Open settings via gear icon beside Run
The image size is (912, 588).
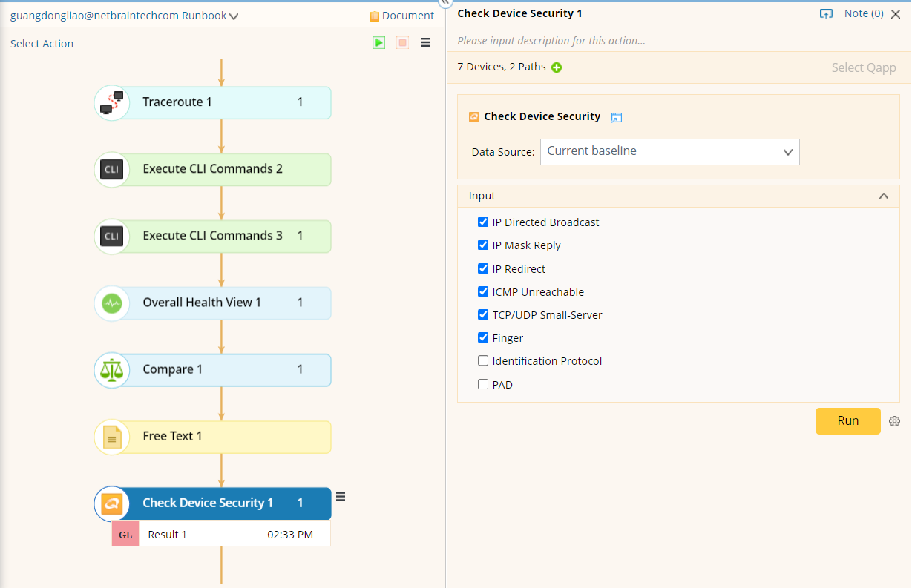[x=895, y=420]
